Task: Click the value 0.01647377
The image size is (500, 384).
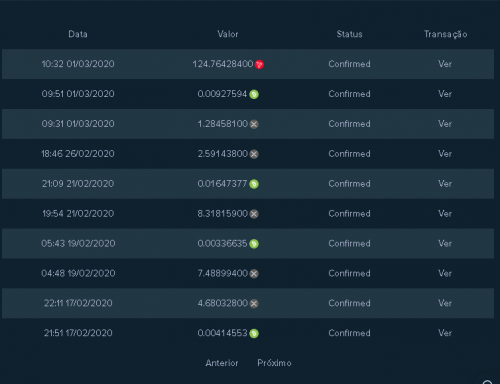Action: tap(222, 184)
